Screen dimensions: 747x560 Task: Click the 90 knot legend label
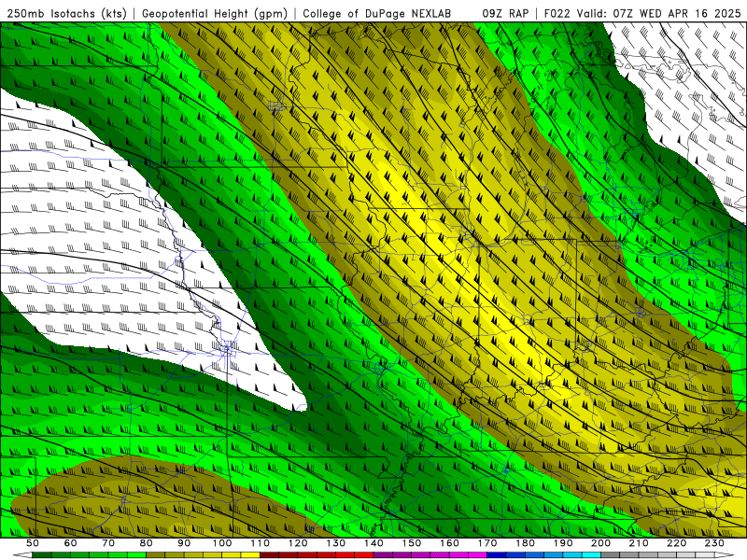pos(184,543)
